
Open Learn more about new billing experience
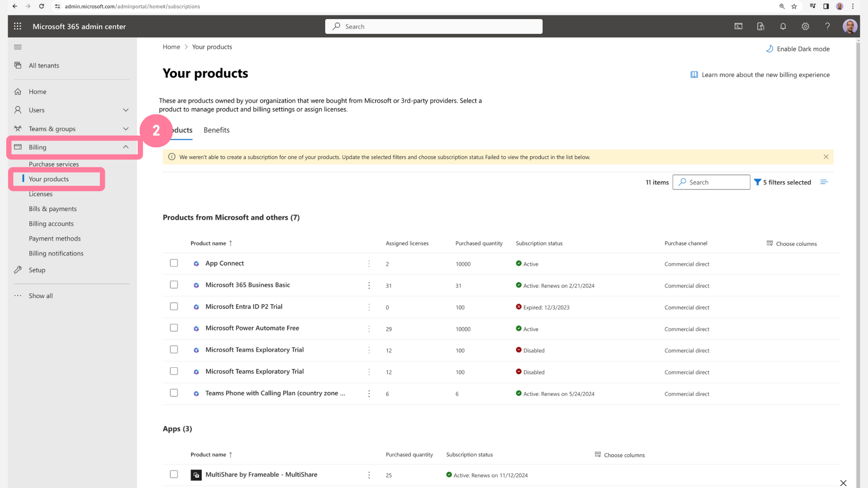[760, 75]
